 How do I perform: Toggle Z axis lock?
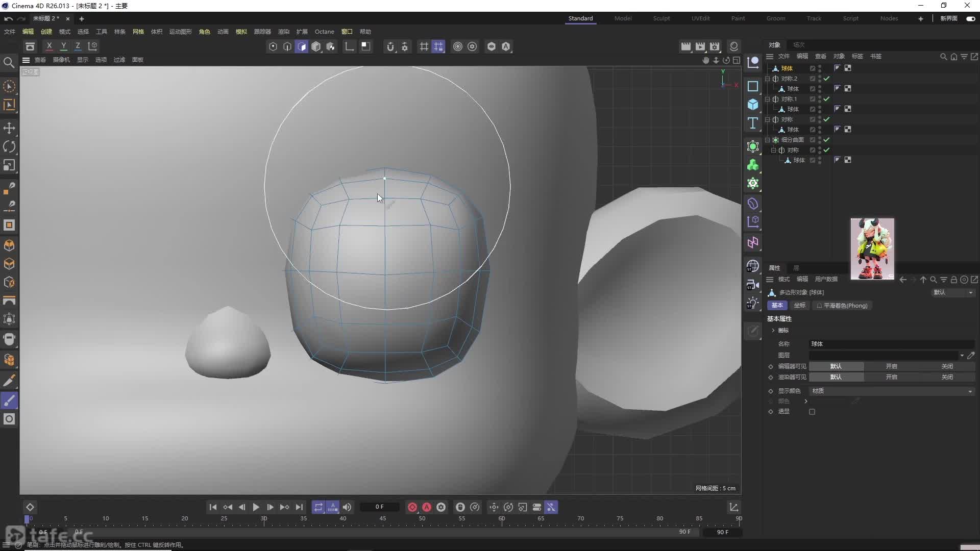coord(78,46)
